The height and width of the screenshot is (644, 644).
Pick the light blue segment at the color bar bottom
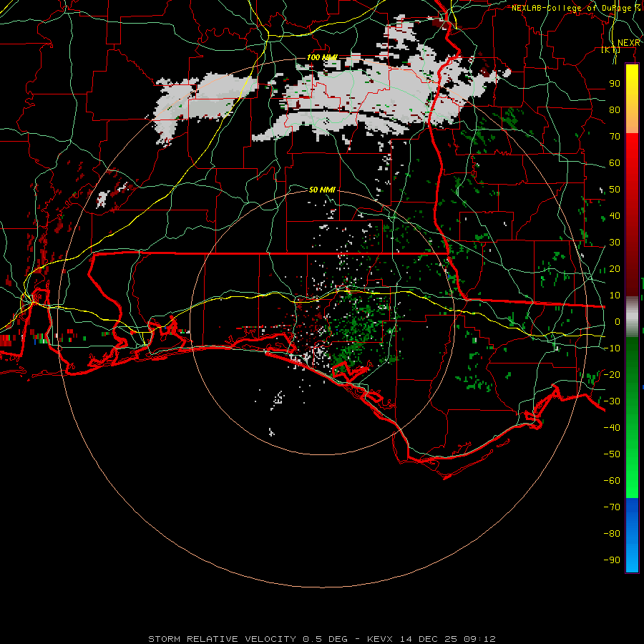[x=632, y=559]
